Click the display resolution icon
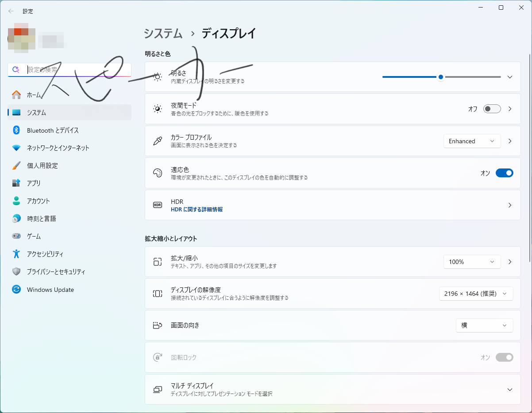 158,293
